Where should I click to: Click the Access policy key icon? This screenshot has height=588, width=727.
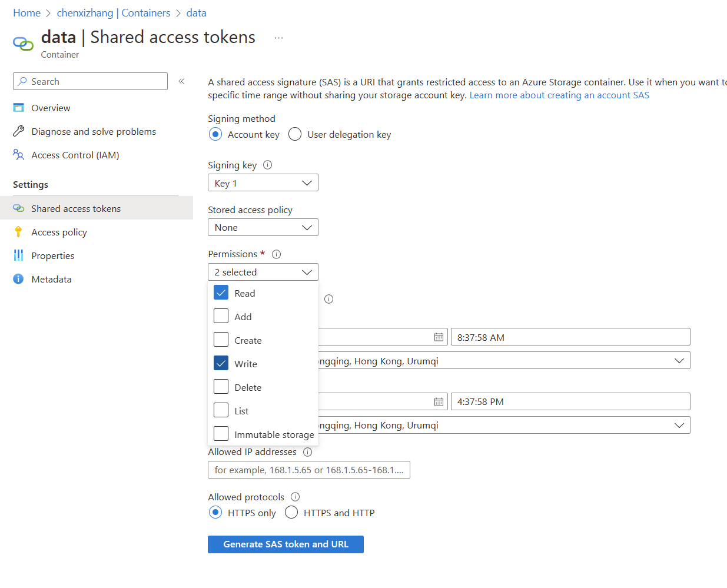click(x=18, y=232)
